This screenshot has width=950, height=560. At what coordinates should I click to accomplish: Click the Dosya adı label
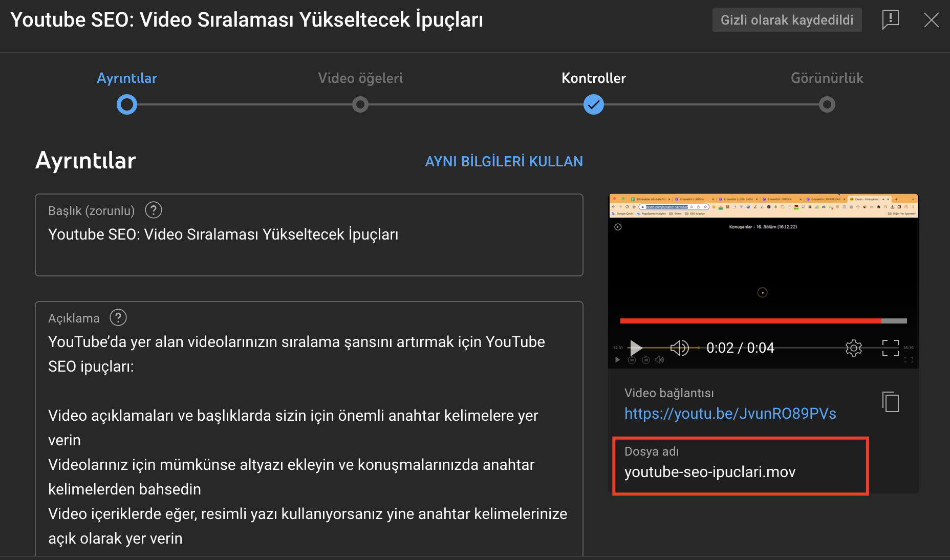pyautogui.click(x=652, y=451)
